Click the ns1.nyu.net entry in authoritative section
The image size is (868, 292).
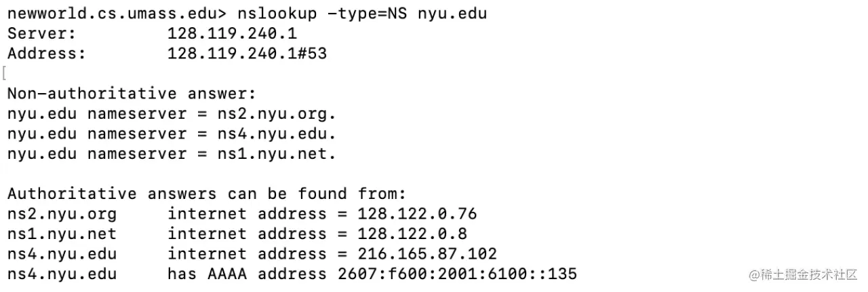click(62, 234)
